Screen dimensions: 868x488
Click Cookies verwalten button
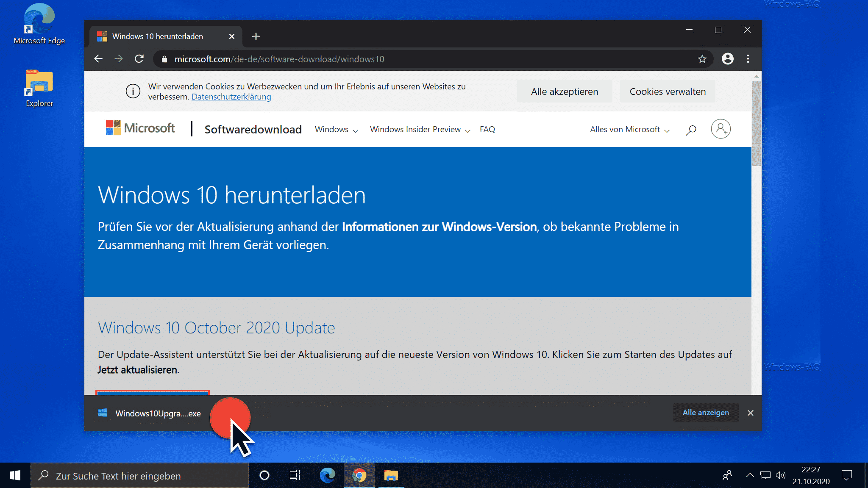[x=668, y=91]
